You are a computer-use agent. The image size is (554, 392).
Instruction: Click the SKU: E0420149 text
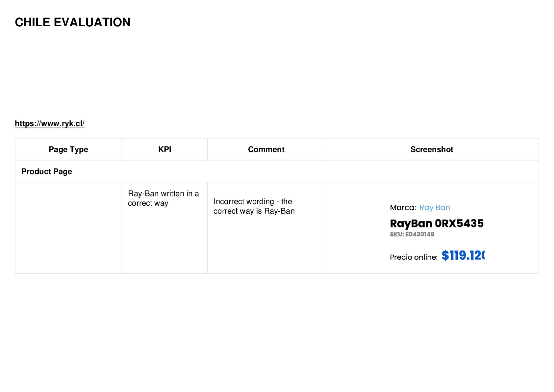pyautogui.click(x=412, y=234)
